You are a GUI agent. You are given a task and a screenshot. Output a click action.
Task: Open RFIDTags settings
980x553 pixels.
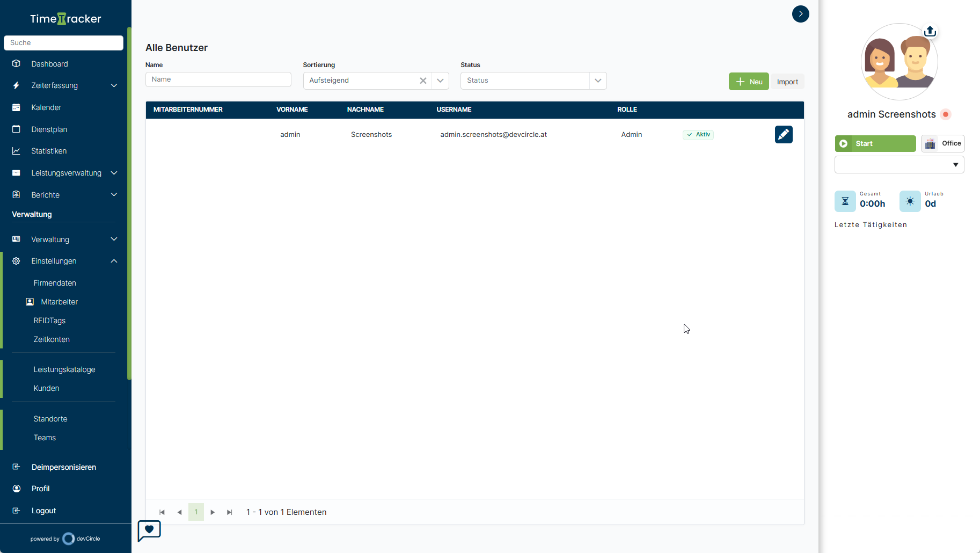49,321
